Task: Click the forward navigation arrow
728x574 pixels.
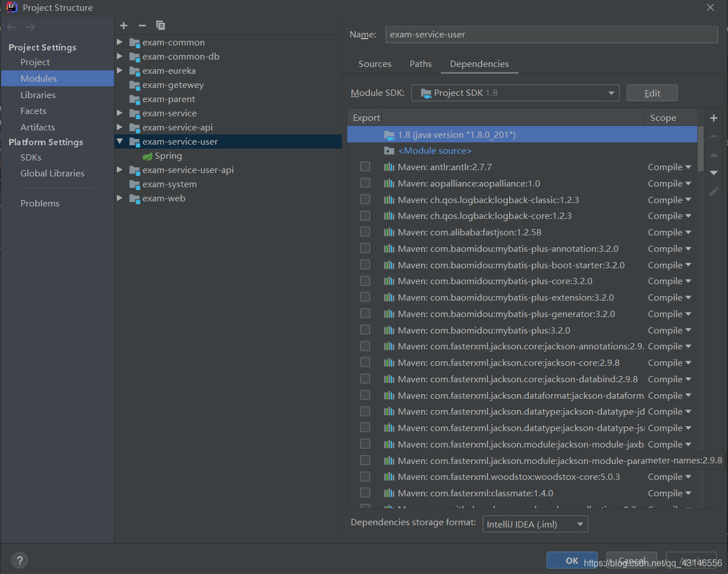Action: tap(30, 27)
